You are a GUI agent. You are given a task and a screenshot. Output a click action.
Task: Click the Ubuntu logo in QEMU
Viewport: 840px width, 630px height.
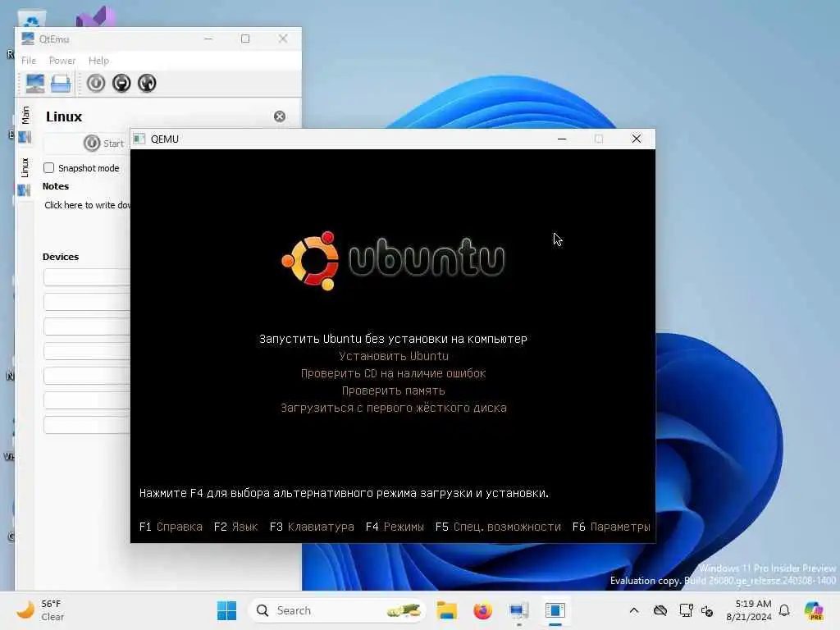(x=393, y=261)
